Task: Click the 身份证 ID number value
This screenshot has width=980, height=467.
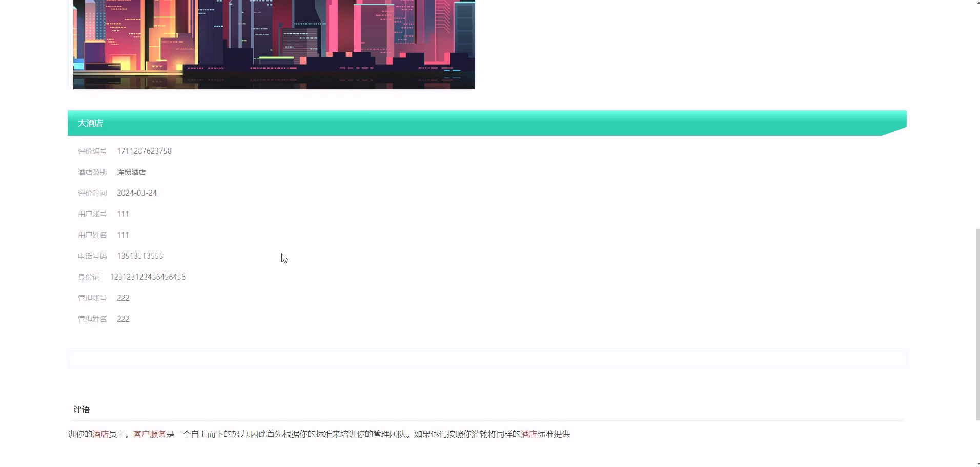Action: pos(148,277)
